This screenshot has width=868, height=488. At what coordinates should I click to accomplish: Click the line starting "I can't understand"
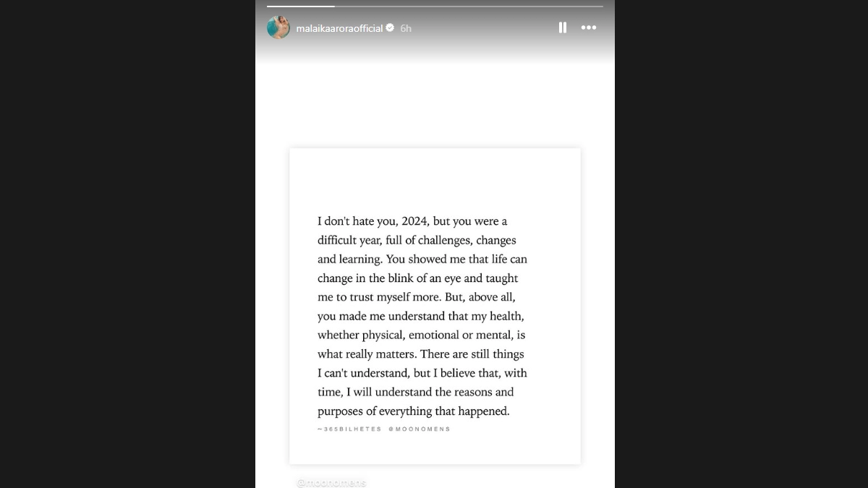point(422,374)
